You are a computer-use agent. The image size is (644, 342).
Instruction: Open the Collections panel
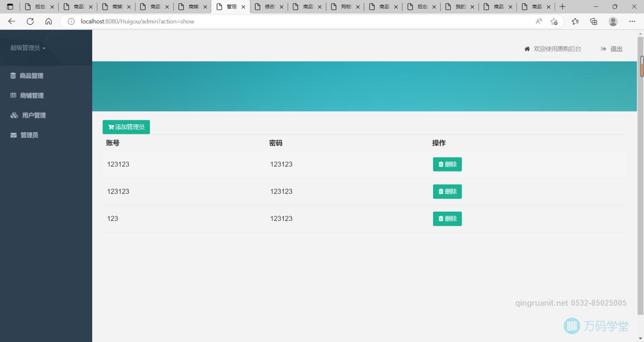[594, 21]
